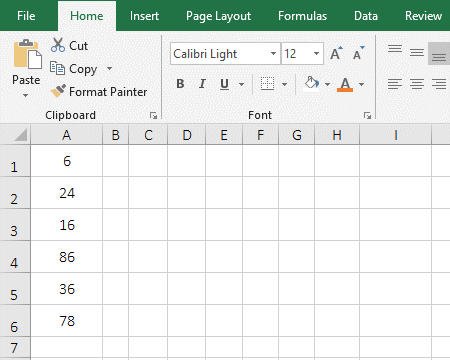
Task: Apply the orange Font Color A
Action: coord(345,84)
